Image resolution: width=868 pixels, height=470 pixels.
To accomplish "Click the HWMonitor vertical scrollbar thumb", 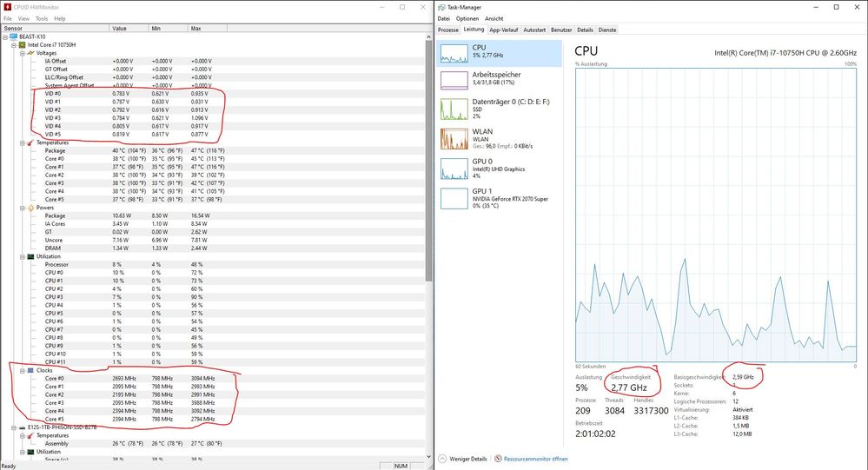I will pos(428,161).
